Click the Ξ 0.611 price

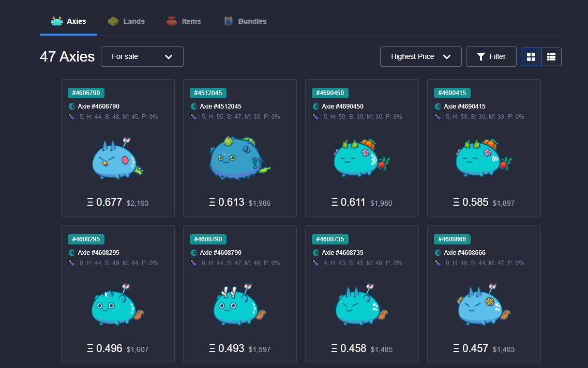(349, 203)
